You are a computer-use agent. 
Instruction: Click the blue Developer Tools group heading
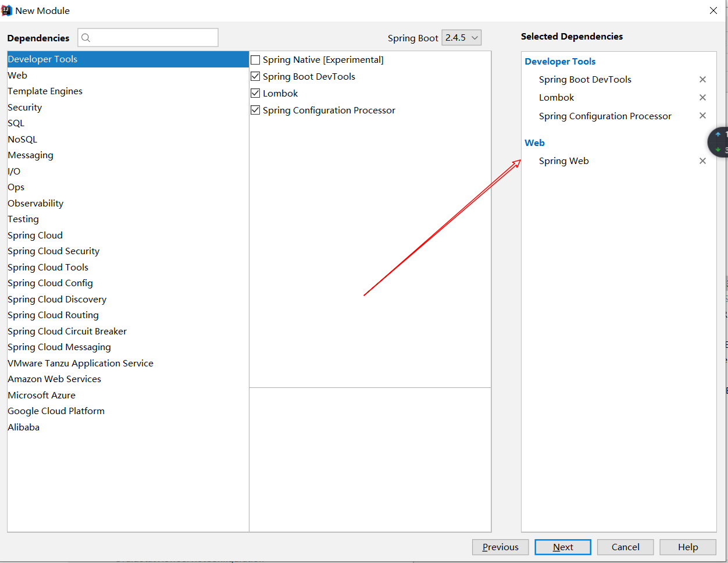pyautogui.click(x=560, y=62)
